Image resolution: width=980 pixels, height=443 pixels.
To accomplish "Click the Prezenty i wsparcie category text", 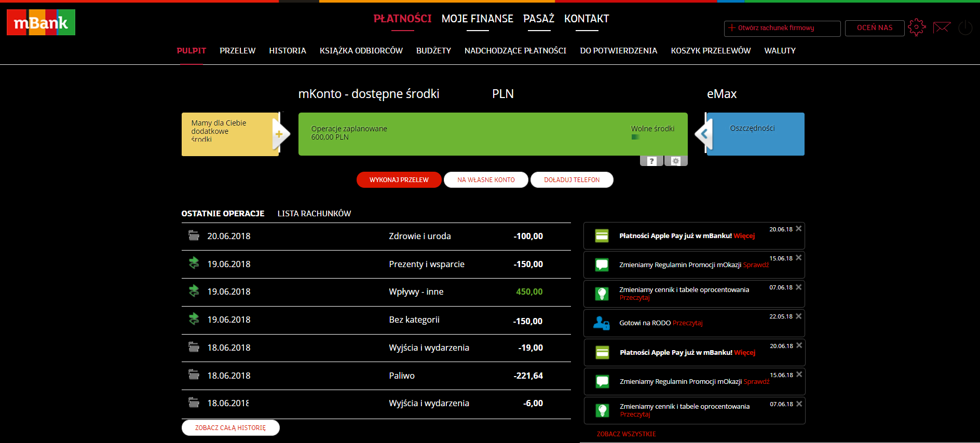I will [x=427, y=264].
